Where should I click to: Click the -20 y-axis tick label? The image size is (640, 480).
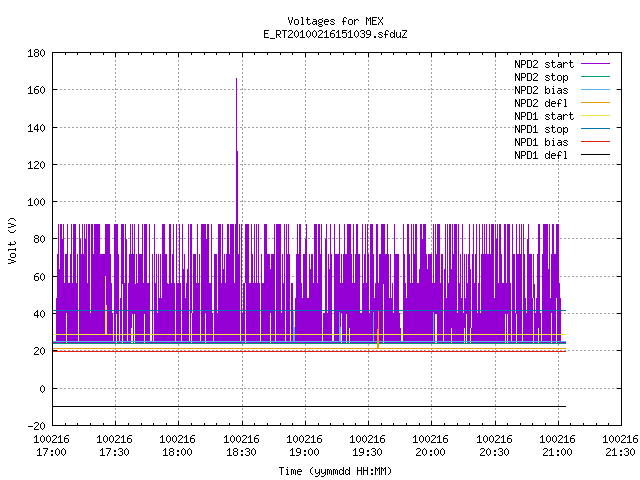36,426
